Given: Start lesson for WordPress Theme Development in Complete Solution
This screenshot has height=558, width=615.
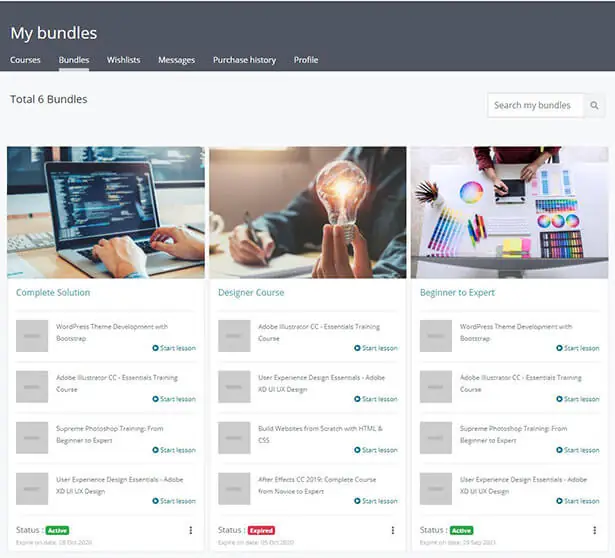Looking at the screenshot, I should point(174,348).
